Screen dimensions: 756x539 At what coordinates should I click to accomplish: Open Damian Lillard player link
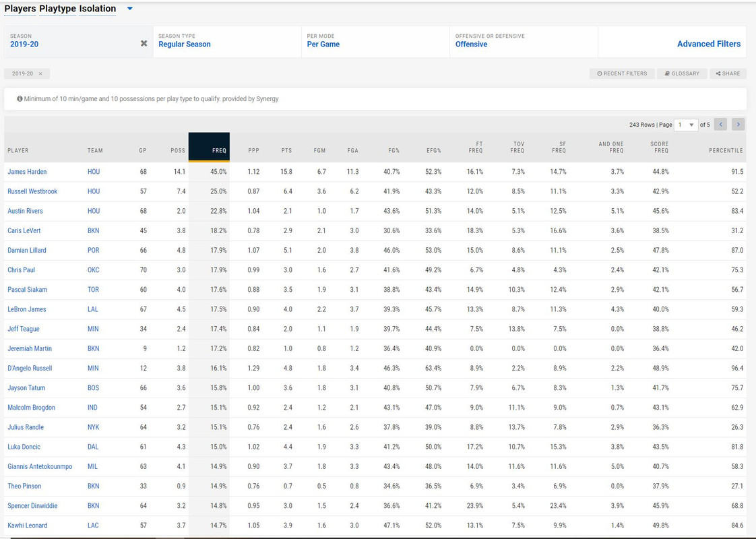coord(27,250)
